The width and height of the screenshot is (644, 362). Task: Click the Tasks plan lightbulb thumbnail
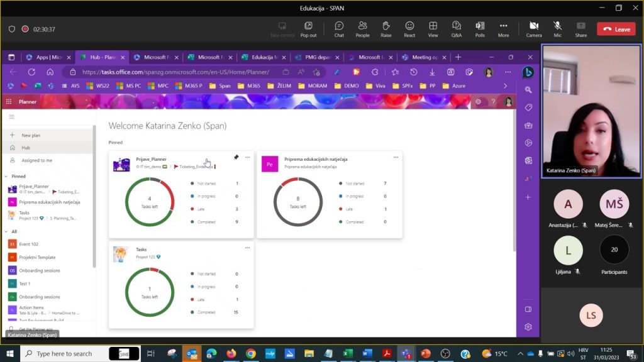(121, 255)
